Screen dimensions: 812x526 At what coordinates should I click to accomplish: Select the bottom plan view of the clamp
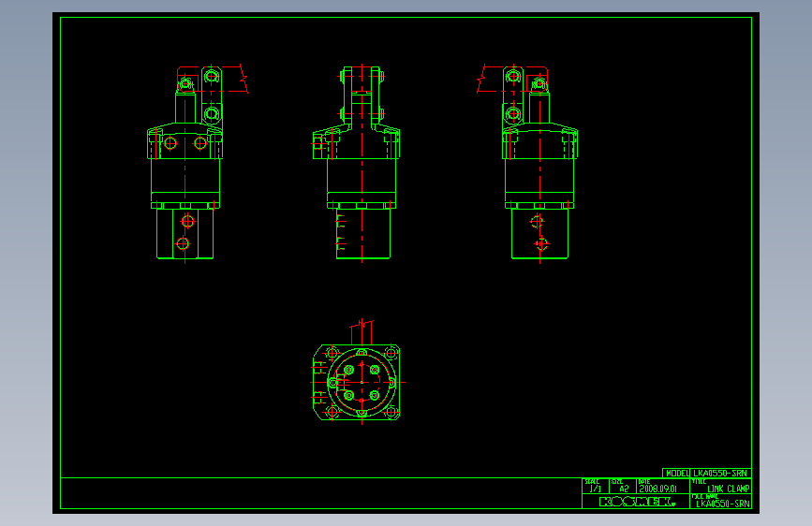pyautogui.click(x=358, y=373)
